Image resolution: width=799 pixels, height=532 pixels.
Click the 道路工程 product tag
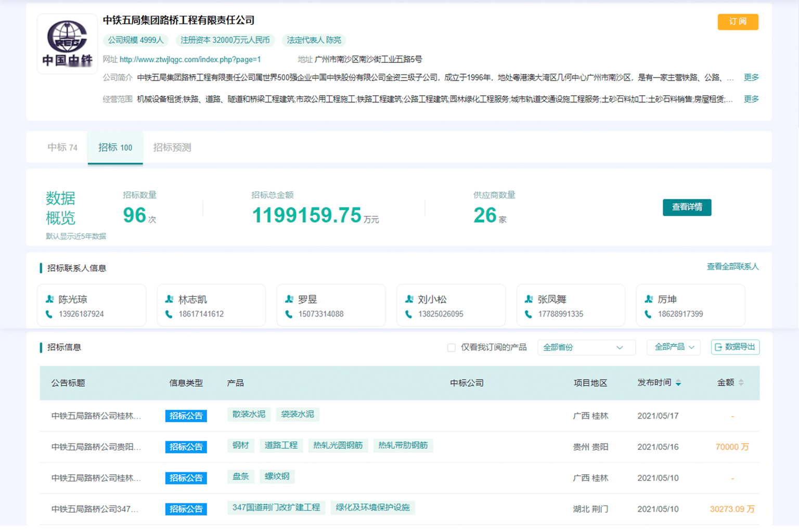[281, 446]
